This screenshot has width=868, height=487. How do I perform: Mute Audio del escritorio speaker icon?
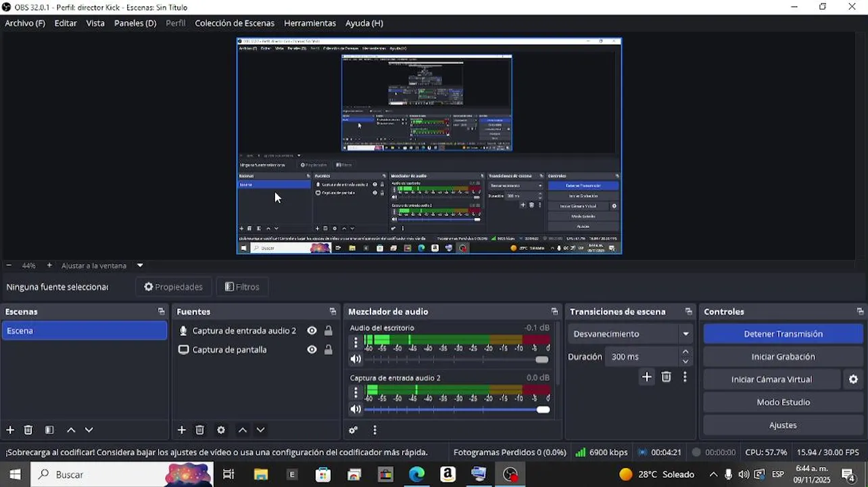[356, 359]
